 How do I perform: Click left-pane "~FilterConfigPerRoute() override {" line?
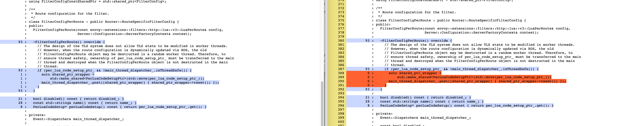pos(69,42)
